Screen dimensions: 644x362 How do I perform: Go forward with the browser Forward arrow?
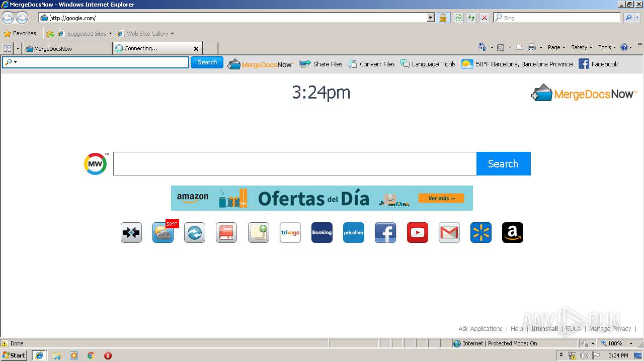(22, 18)
